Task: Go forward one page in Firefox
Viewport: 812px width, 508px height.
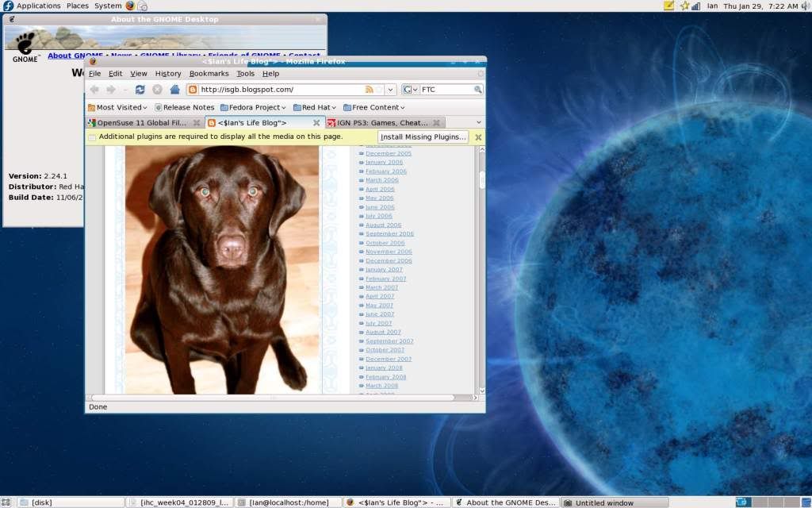Action: click(111, 90)
